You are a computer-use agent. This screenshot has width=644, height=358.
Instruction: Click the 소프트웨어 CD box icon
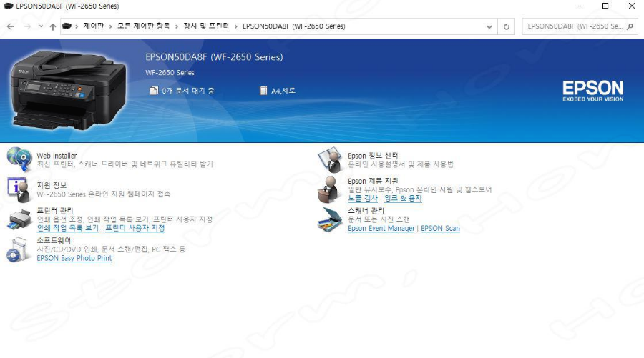[x=19, y=249]
